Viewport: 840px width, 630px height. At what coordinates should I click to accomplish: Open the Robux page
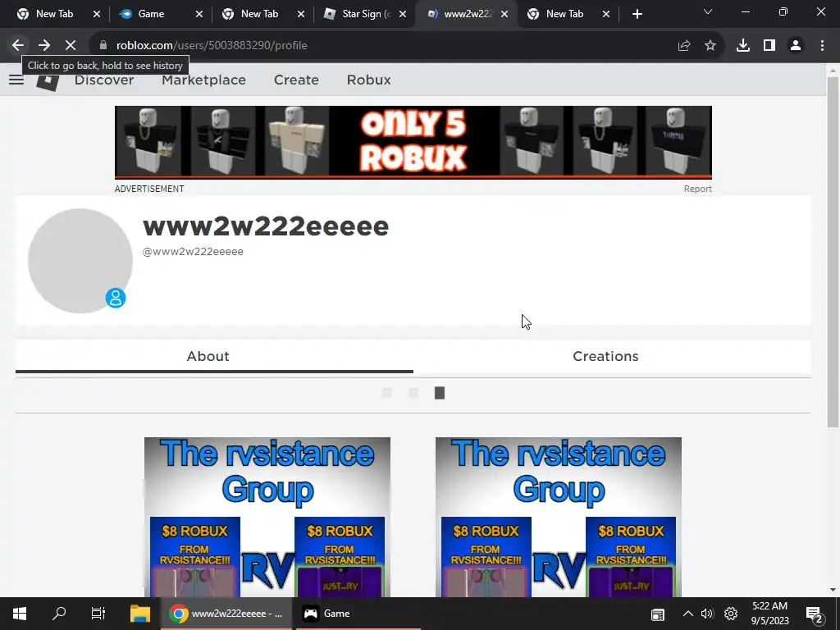click(368, 80)
